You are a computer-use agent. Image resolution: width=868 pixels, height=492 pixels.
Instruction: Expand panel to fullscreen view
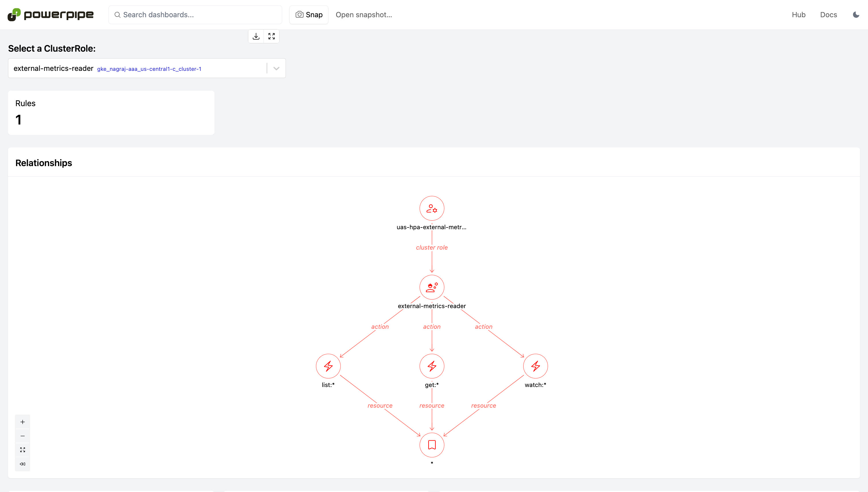point(272,36)
